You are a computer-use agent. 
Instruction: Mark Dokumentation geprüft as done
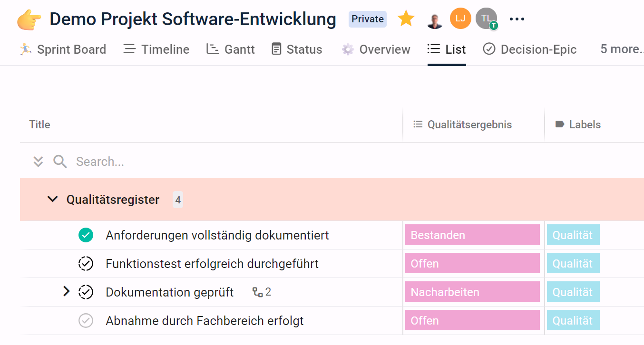pos(86,292)
